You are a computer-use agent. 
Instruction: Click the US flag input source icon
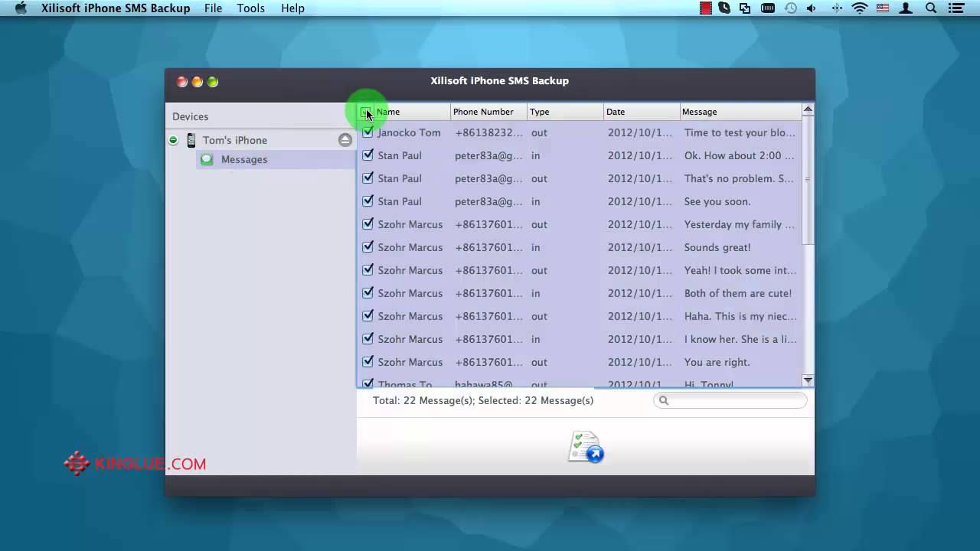[x=883, y=8]
